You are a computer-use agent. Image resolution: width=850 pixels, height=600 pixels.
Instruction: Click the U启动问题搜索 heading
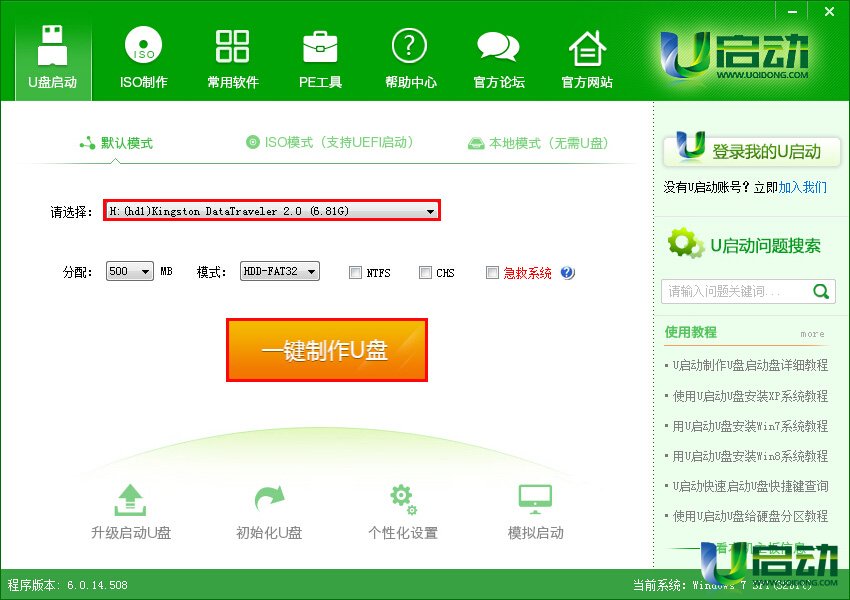(765, 246)
